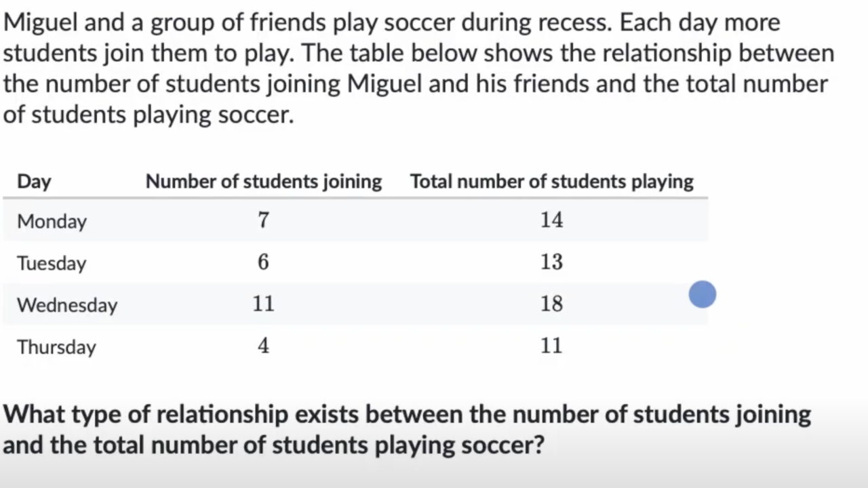Click the value 4 in Thursday's row
Image resolution: width=868 pixels, height=488 pixels.
tap(263, 346)
